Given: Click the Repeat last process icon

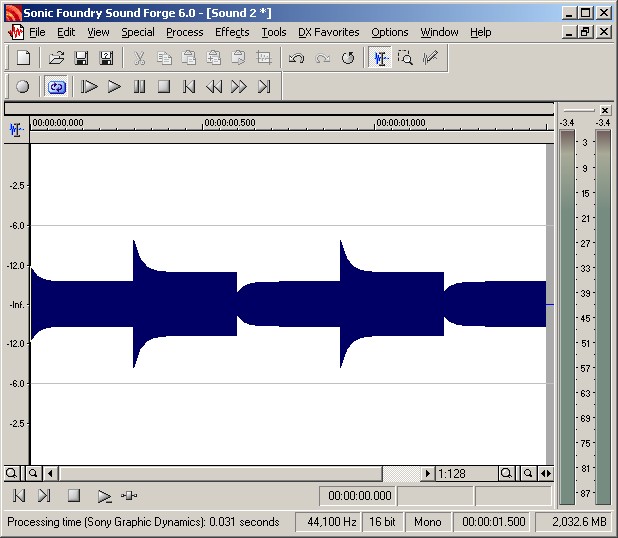Looking at the screenshot, I should pyautogui.click(x=348, y=58).
